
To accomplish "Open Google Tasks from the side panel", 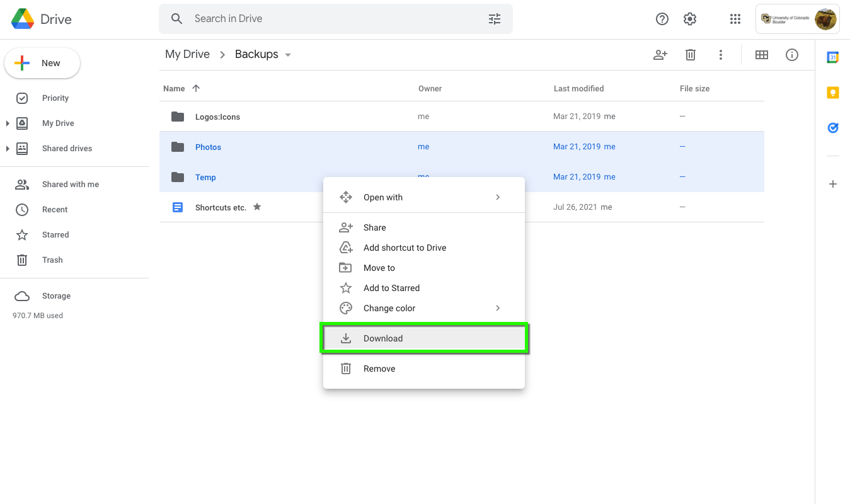I will (833, 128).
